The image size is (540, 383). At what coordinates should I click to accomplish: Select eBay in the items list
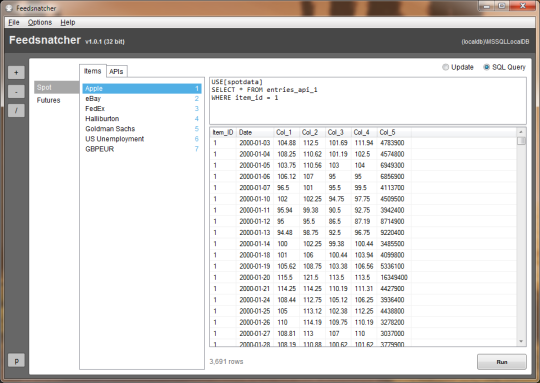pyautogui.click(x=142, y=99)
